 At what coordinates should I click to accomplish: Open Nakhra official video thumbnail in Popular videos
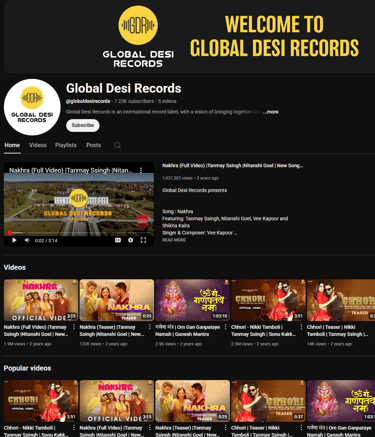117,401
